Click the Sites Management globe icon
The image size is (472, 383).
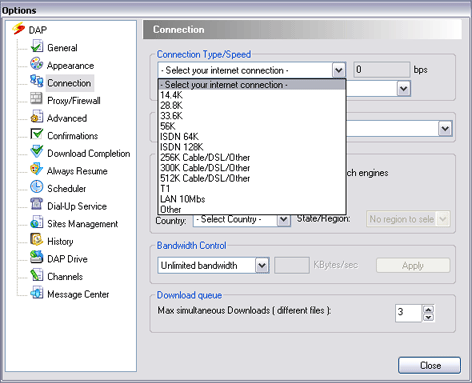(x=37, y=222)
